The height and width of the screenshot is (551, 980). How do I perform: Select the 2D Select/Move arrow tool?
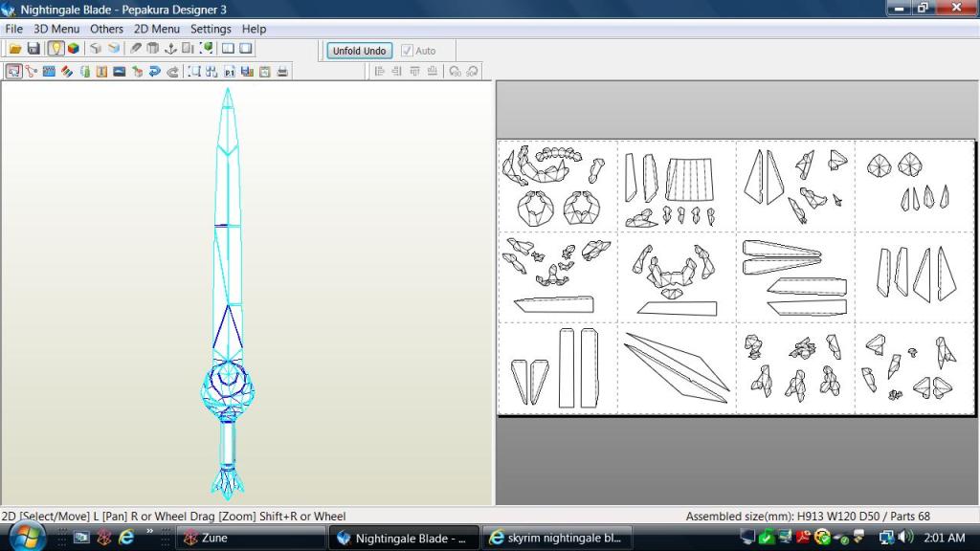[13, 72]
